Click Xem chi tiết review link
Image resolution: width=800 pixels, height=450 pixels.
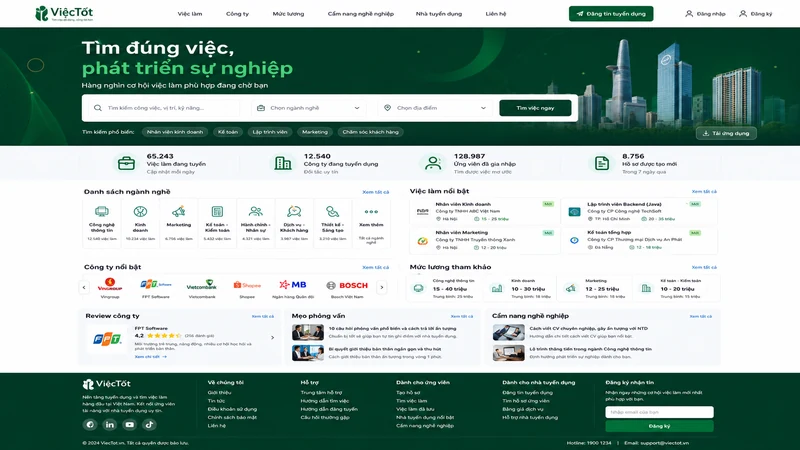point(151,357)
